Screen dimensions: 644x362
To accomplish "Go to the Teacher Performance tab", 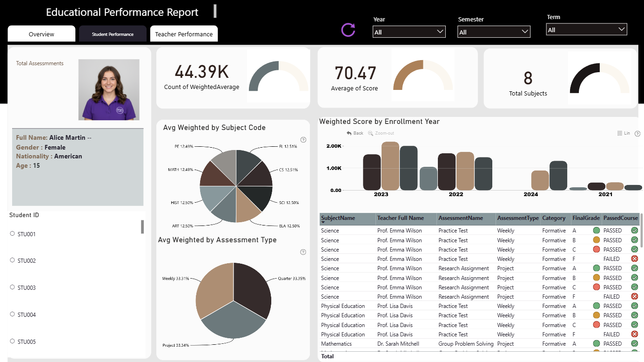I will pos(184,34).
